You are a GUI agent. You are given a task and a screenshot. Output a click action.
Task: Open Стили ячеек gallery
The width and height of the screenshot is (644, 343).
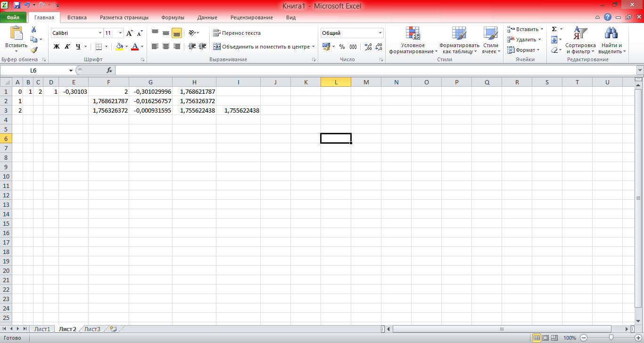tap(491, 40)
